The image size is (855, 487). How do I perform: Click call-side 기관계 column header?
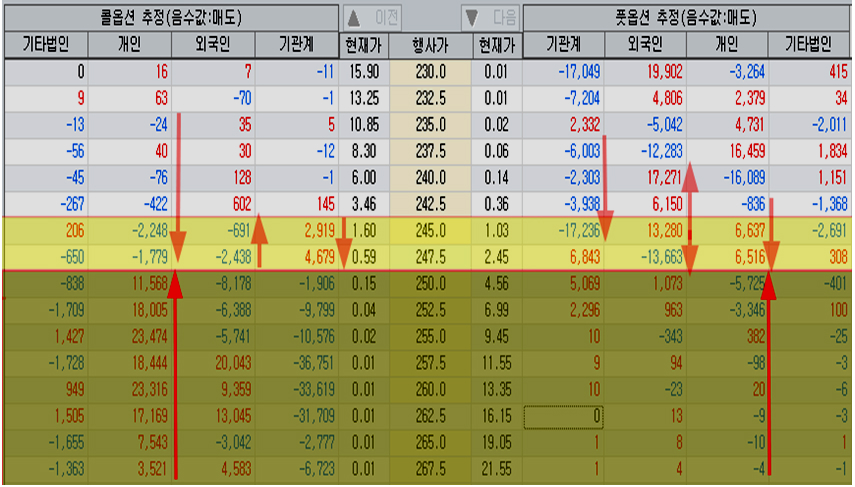pos(296,45)
